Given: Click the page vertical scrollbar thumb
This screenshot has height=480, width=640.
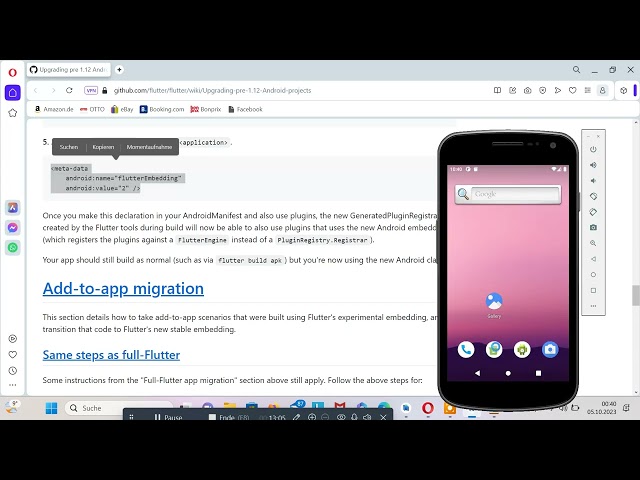Looking at the screenshot, I should pos(636,296).
